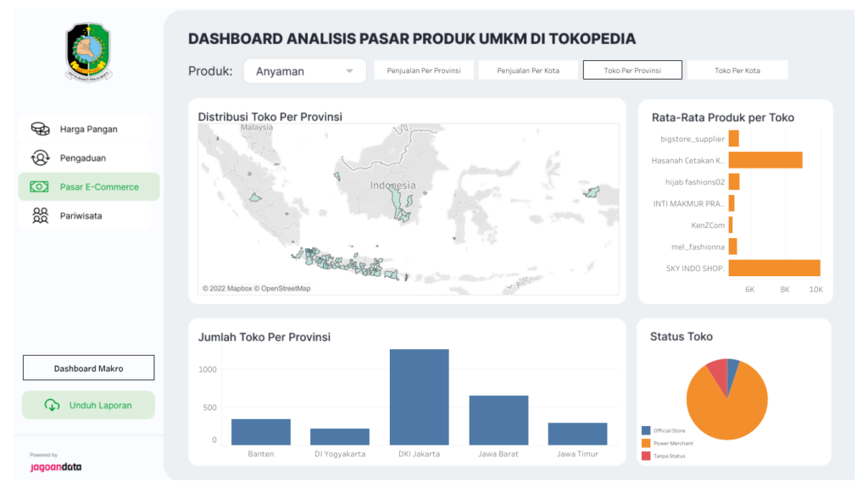This screenshot has width=868, height=487.
Task: Switch to Penjualan Per Provinsi tab
Action: pos(424,70)
